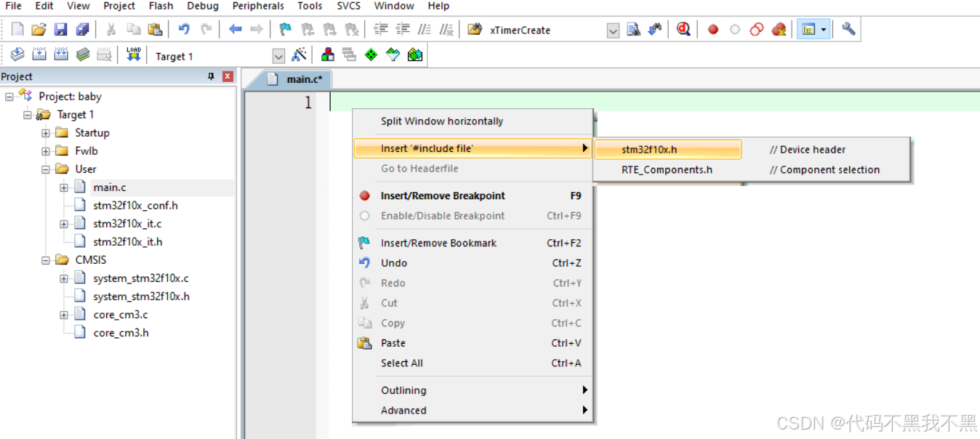Open Manage Run-Time Environment green diamond icon
Screen dimensions: 980x439
371,55
